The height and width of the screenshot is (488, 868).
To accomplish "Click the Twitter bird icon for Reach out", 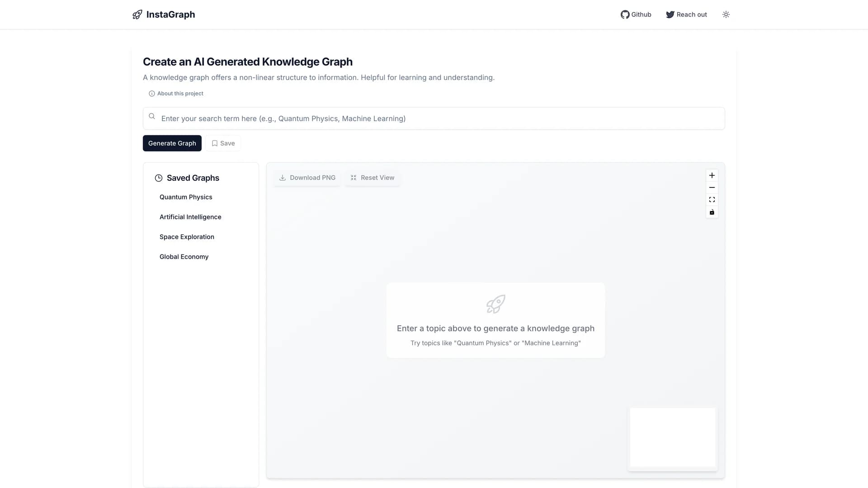I will 670,14.
